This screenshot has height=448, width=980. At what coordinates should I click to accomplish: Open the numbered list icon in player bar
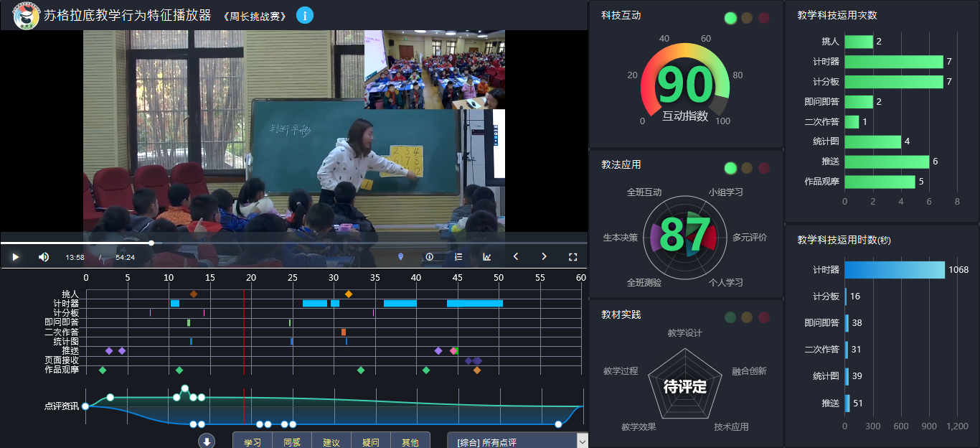click(x=458, y=257)
